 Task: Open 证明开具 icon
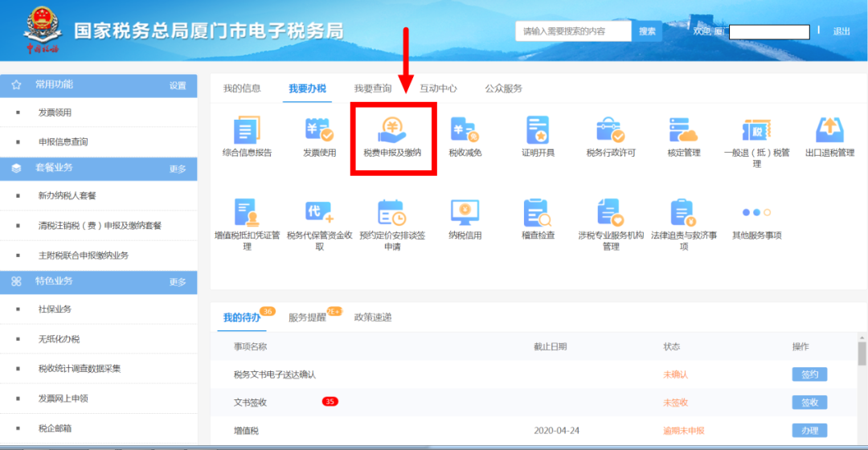(538, 130)
